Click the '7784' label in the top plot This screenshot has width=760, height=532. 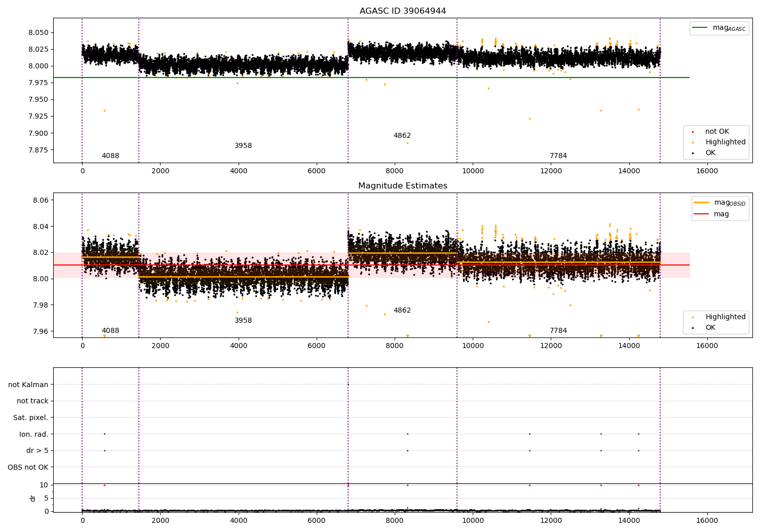[558, 156]
